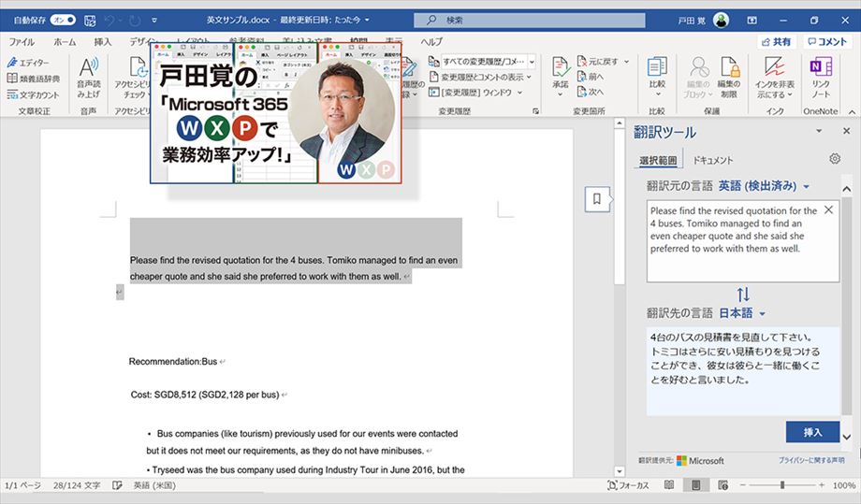Switch to the ドキュメント tab
The width and height of the screenshot is (861, 504).
tap(713, 160)
